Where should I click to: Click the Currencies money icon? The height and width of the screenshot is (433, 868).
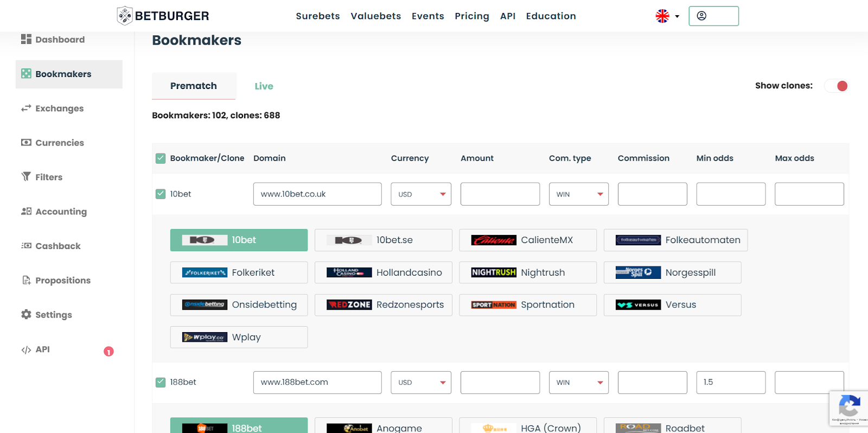pyautogui.click(x=26, y=142)
